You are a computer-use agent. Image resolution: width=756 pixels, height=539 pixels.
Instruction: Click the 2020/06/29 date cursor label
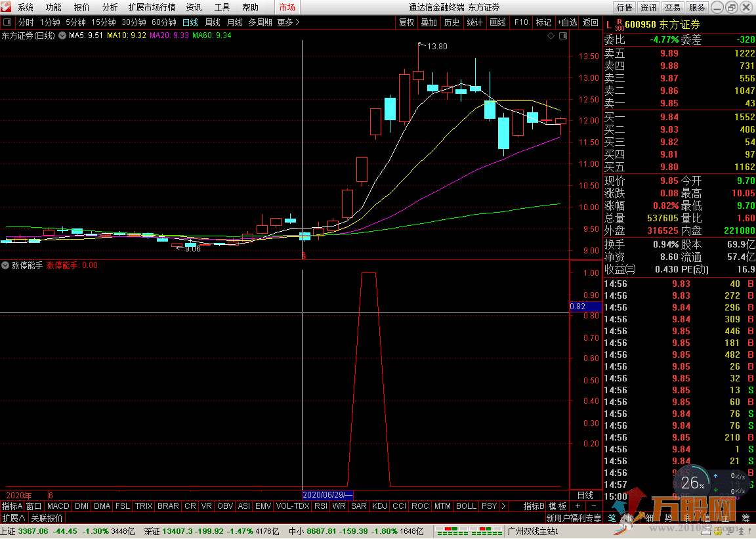tap(328, 494)
